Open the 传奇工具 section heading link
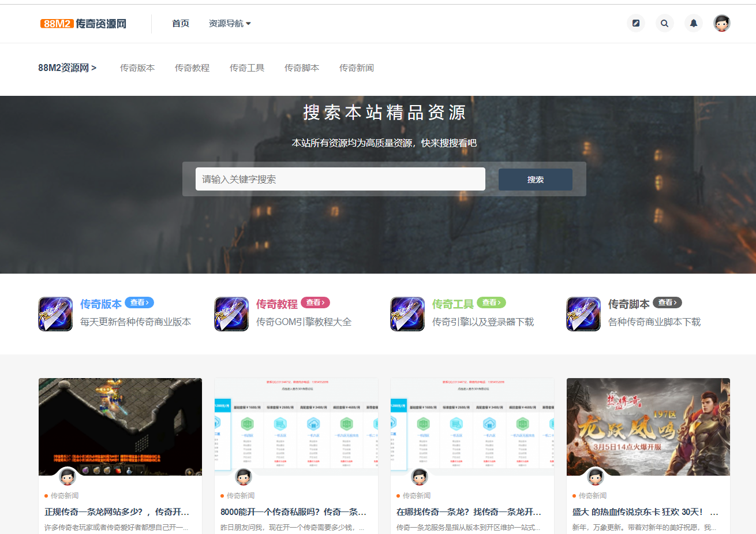The height and width of the screenshot is (534, 756). [x=453, y=304]
